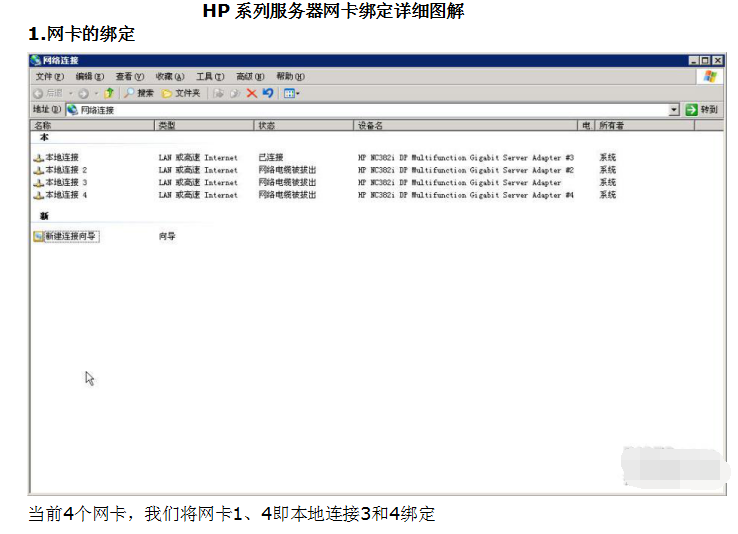Image resolution: width=738 pixels, height=534 pixels.
Task: Click the Up folder toolbar icon
Action: 109,93
